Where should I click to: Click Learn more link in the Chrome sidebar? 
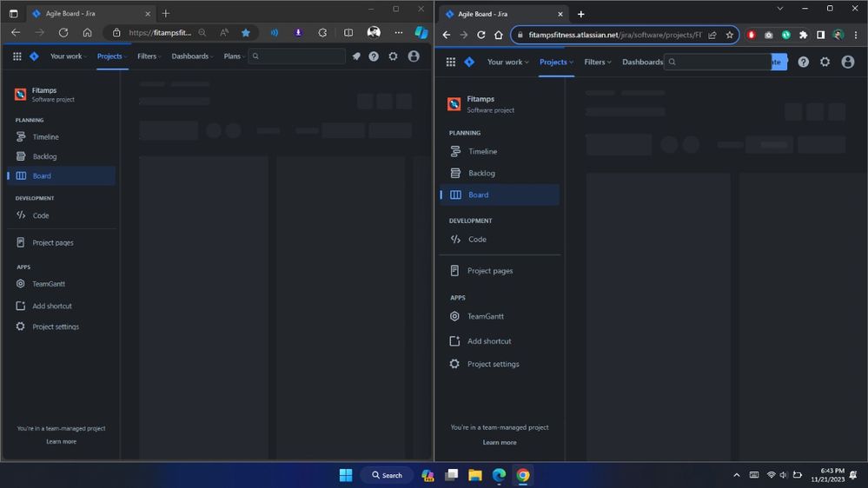(x=500, y=442)
